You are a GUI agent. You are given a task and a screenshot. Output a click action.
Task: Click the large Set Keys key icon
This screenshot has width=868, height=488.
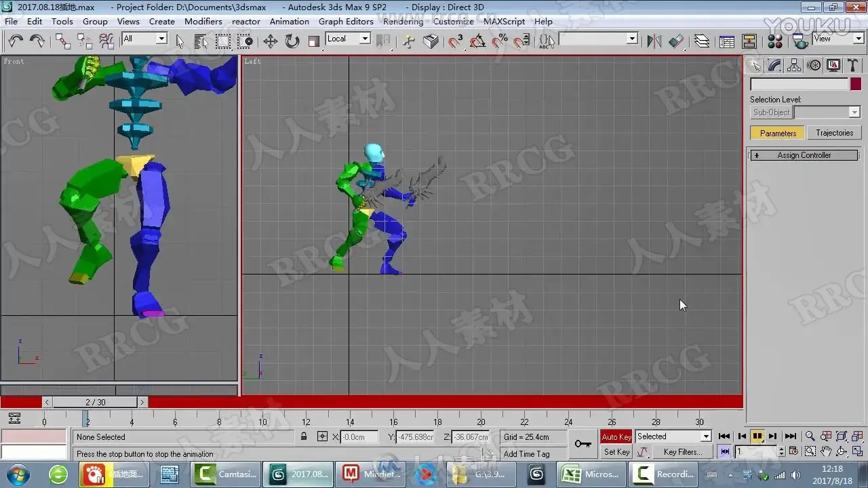[583, 444]
